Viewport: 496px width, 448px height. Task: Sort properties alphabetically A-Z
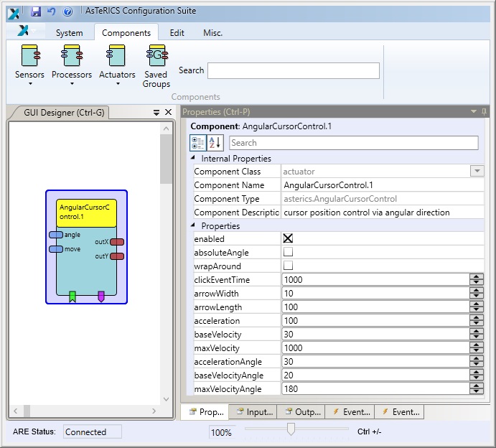pyautogui.click(x=215, y=143)
